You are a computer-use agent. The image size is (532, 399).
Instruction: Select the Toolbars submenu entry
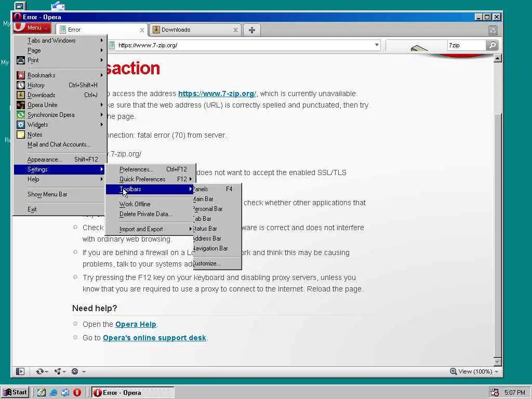(x=150, y=189)
